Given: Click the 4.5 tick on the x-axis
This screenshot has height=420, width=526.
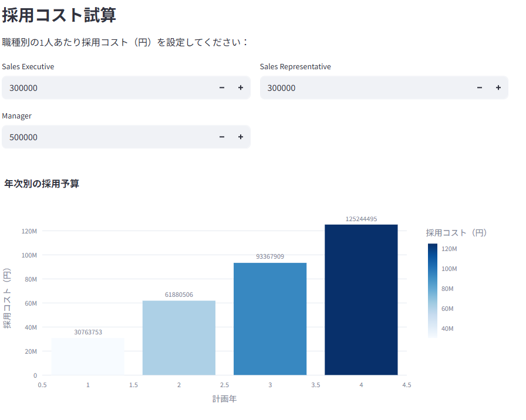Looking at the screenshot, I should pos(407,385).
